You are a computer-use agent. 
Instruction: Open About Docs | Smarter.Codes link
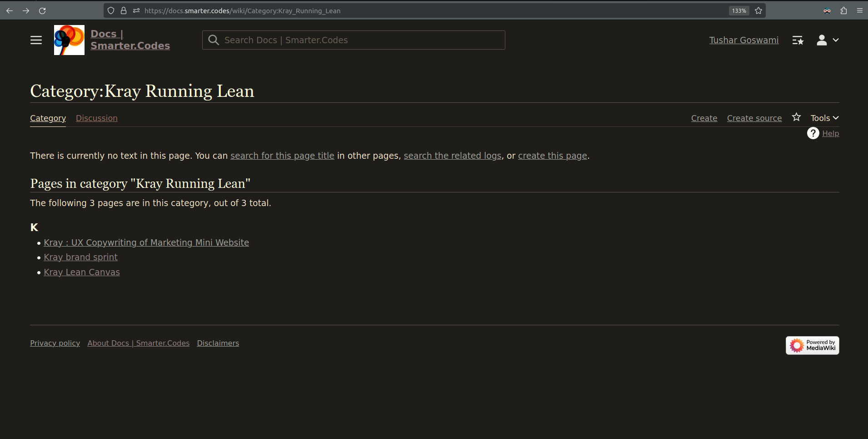click(139, 343)
